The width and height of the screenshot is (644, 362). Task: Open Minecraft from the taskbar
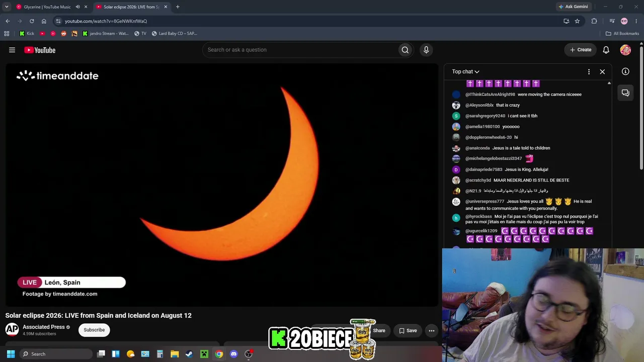204,354
